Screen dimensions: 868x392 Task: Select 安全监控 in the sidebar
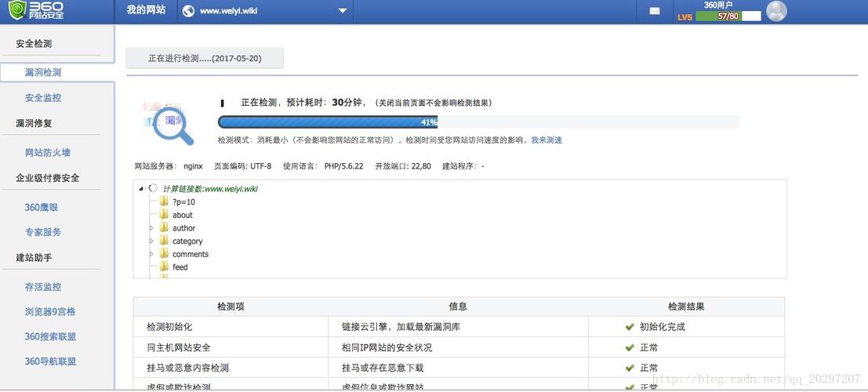coord(43,98)
